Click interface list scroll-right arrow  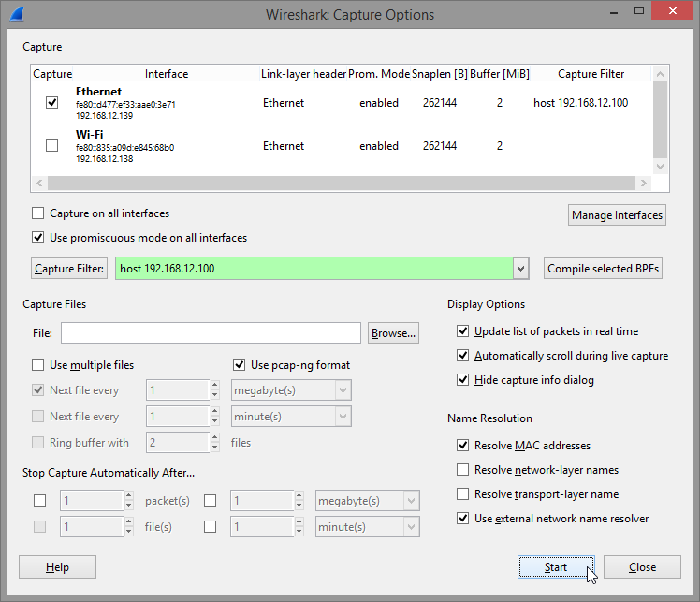[x=643, y=183]
